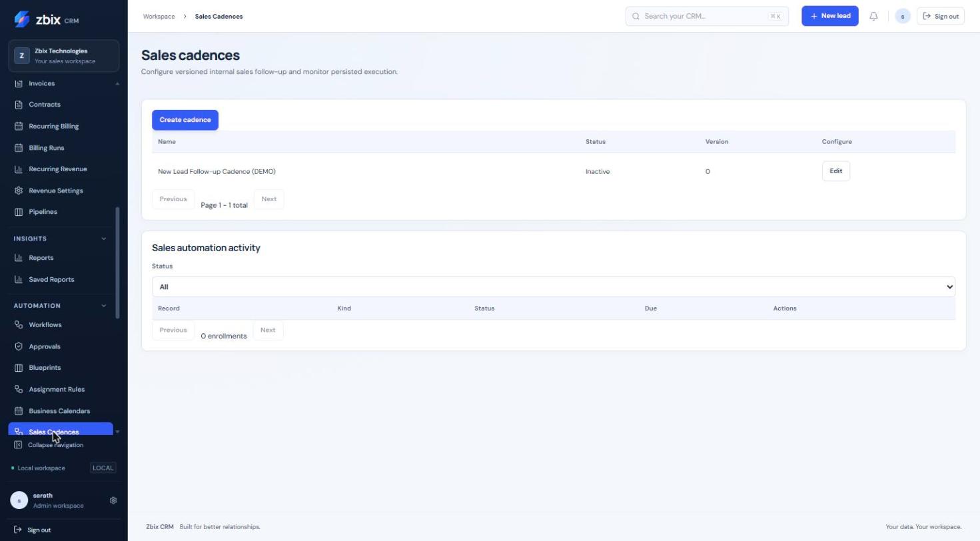Click the Recurring Billing calendar icon
The height and width of the screenshot is (541, 980).
[19, 126]
